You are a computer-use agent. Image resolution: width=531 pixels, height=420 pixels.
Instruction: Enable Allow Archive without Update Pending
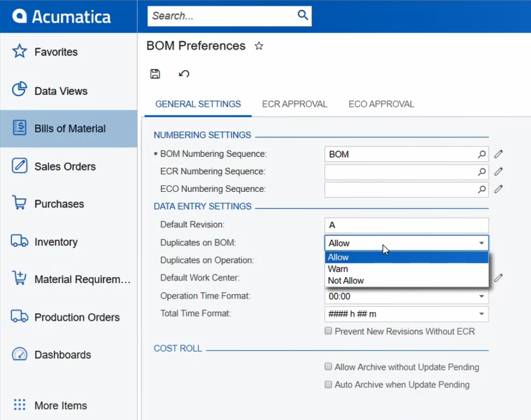click(x=328, y=367)
